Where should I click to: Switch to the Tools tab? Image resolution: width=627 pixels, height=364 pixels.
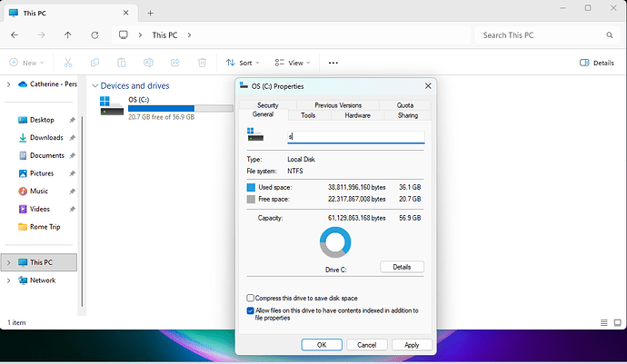[x=308, y=115]
